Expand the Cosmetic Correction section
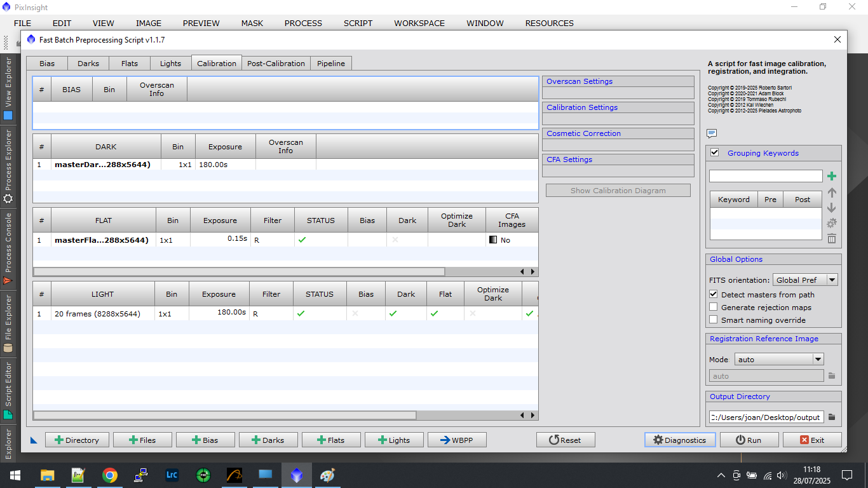868x488 pixels. coord(618,133)
